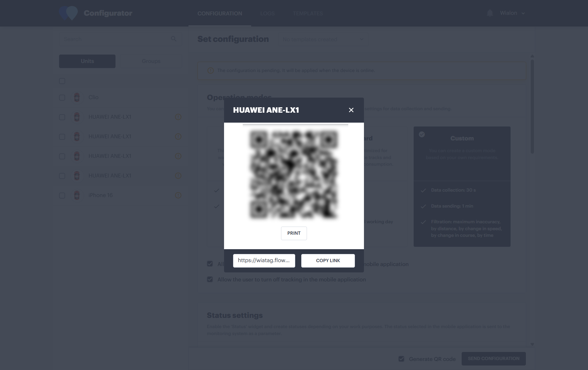
Task: Click the notification bell icon
Action: click(490, 13)
